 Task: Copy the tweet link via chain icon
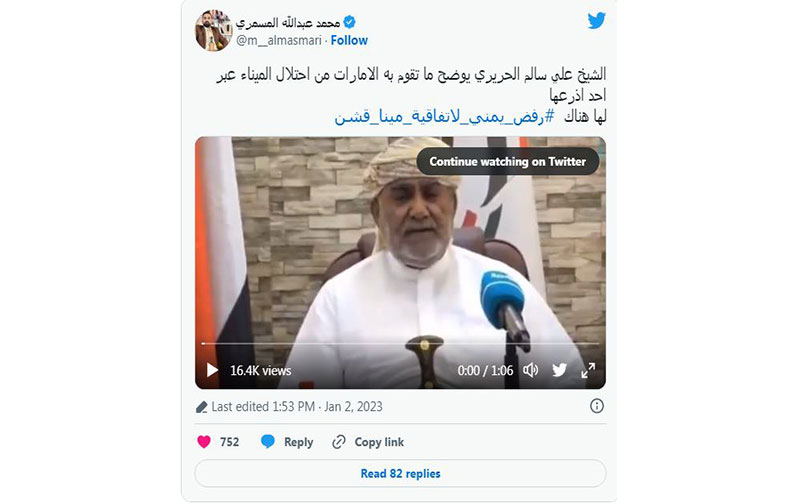pos(339,442)
